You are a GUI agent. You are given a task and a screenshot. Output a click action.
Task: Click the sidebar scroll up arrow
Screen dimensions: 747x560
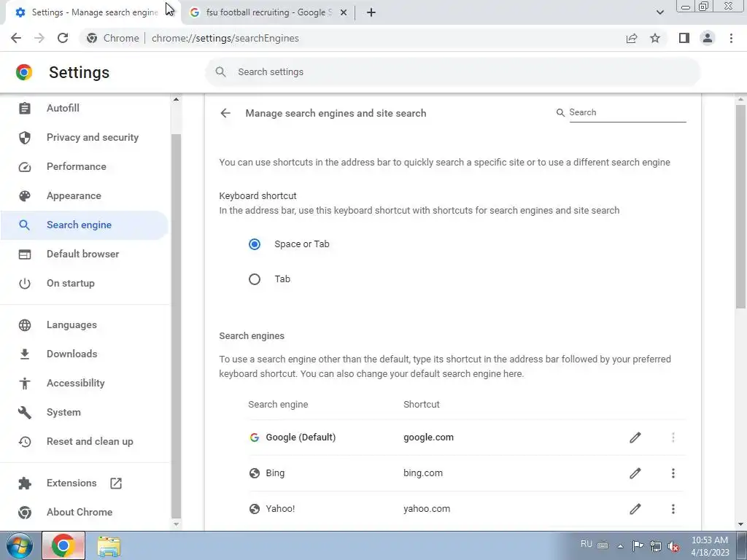tap(176, 99)
